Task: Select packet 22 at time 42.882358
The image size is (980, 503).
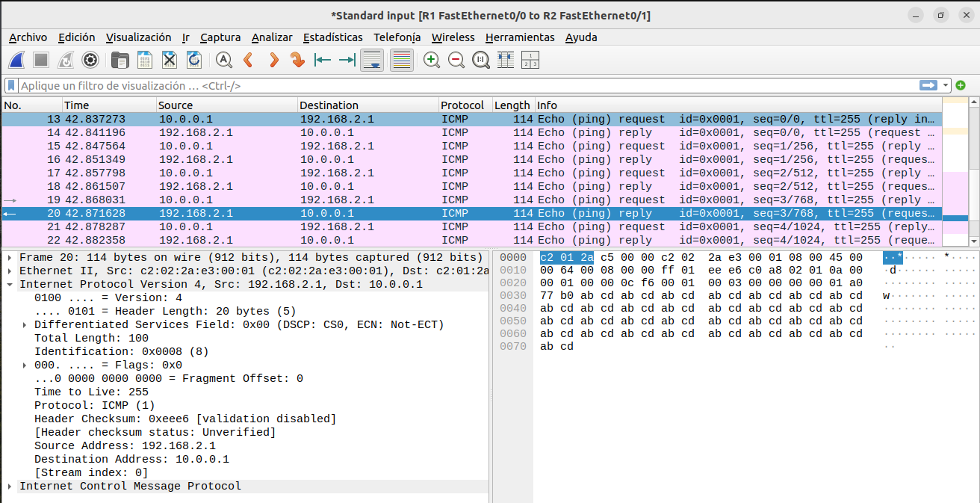Action: click(472, 241)
